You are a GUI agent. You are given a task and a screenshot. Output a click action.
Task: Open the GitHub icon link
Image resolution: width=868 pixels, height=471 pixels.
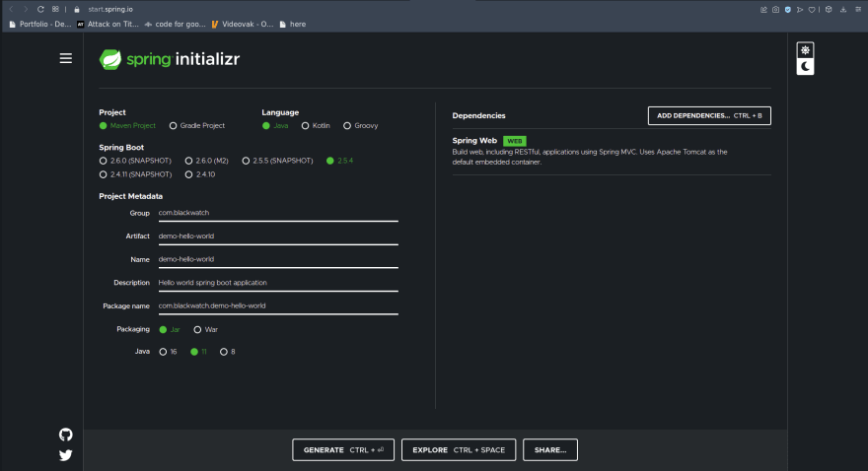tap(66, 435)
